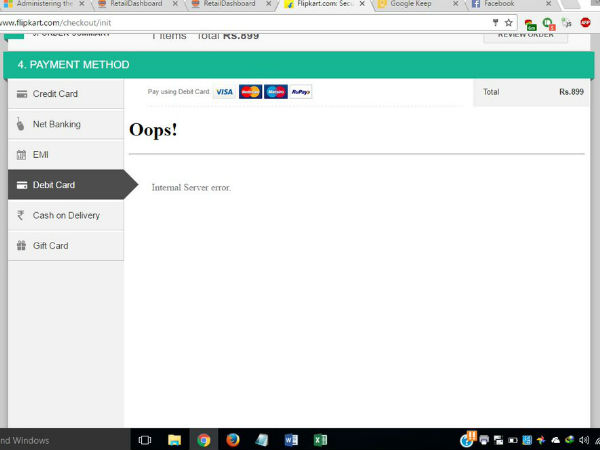Click the Visa card logo
This screenshot has width=600, height=450.
click(x=224, y=92)
